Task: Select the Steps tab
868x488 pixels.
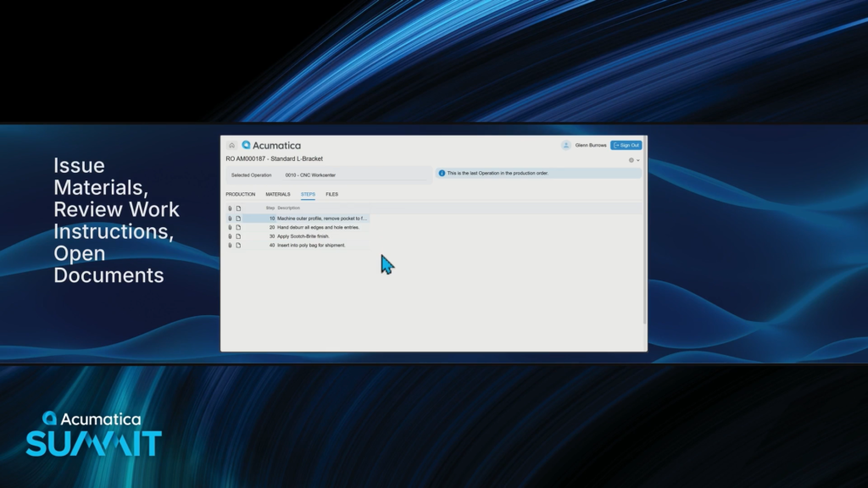Action: click(x=308, y=194)
